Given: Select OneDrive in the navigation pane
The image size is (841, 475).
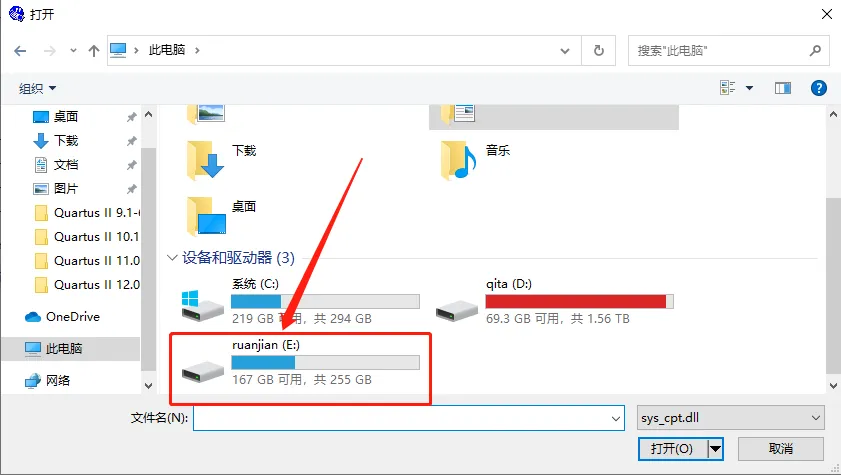Looking at the screenshot, I should [63, 317].
